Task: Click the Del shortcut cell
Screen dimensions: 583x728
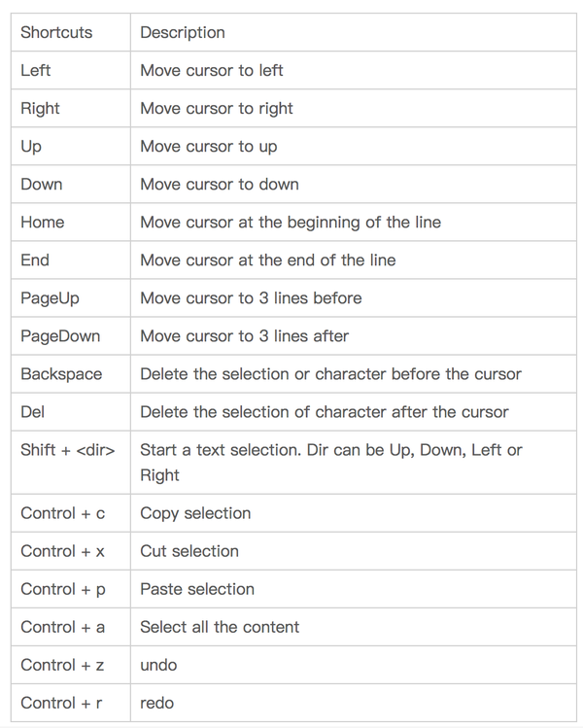Action: [33, 411]
